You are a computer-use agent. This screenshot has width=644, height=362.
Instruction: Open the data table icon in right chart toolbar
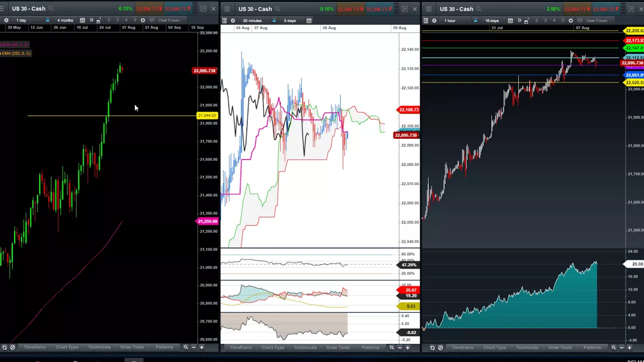point(426,21)
